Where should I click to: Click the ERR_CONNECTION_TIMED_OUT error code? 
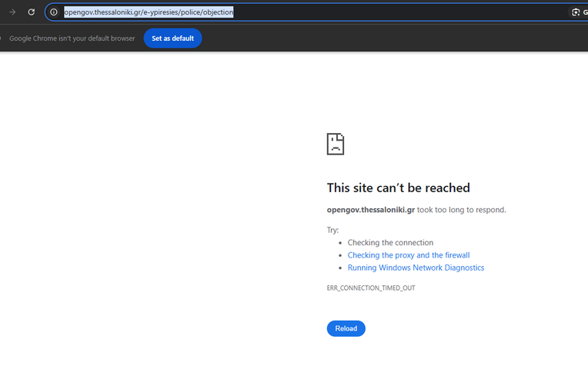(x=371, y=288)
